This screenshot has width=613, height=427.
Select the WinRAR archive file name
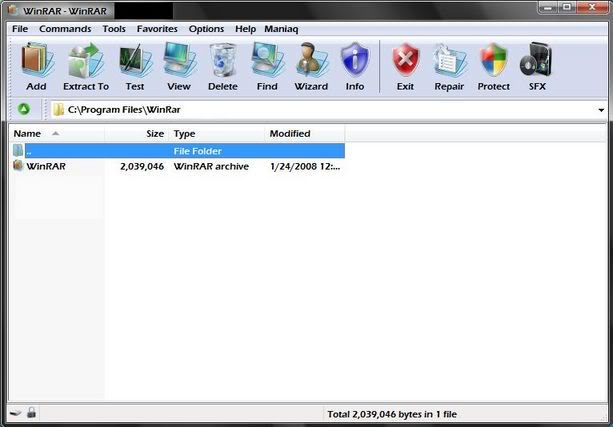coord(46,166)
